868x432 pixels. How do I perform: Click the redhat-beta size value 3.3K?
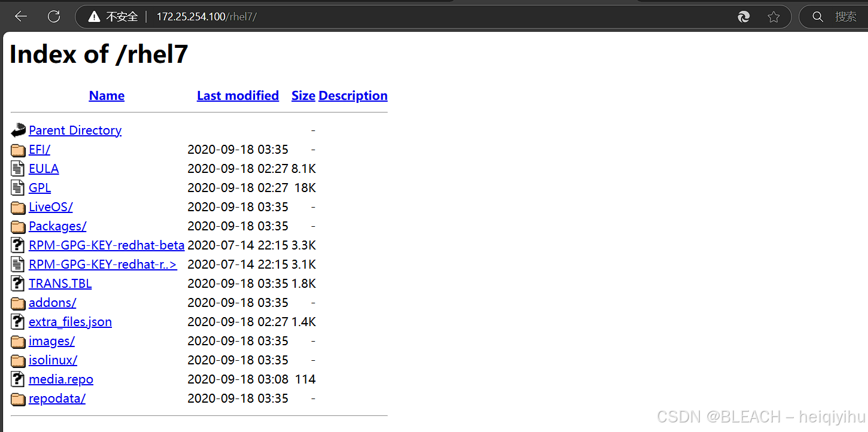tap(304, 245)
